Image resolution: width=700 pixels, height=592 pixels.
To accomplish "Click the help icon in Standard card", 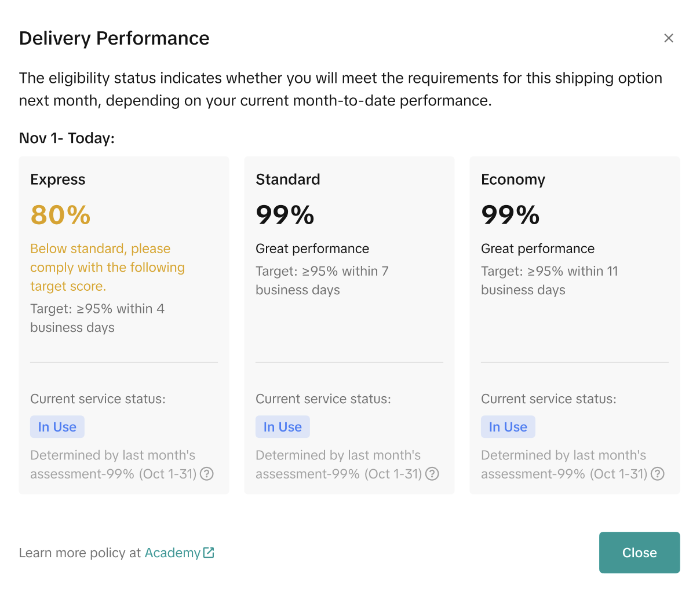I will pos(432,474).
